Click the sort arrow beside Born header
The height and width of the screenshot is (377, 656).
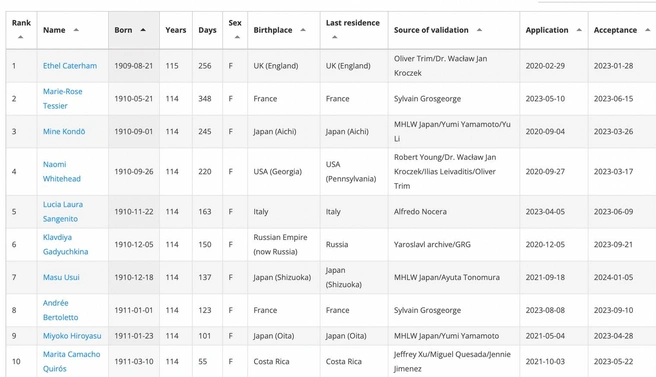click(143, 30)
